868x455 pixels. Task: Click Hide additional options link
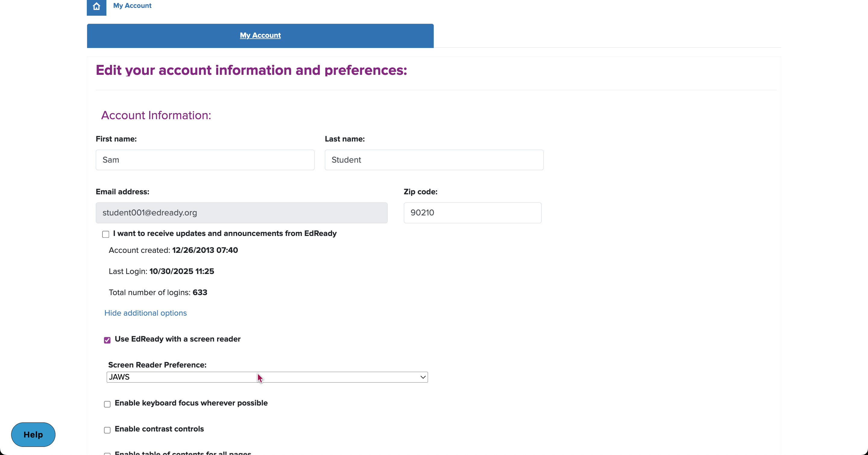(145, 313)
